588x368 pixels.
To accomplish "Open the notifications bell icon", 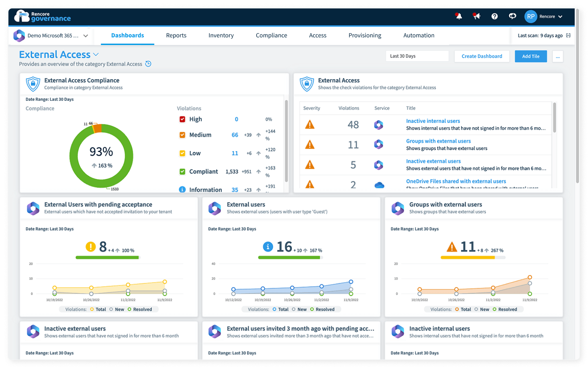I will tap(458, 16).
